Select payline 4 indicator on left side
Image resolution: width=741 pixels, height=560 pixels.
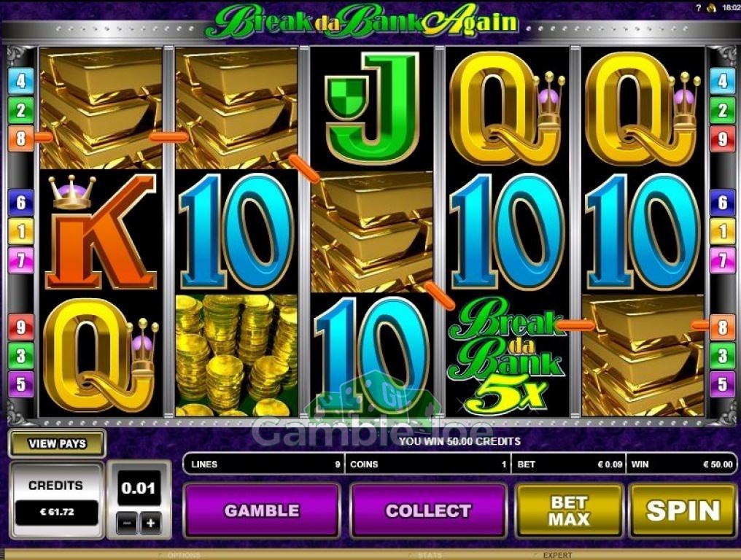[21, 81]
